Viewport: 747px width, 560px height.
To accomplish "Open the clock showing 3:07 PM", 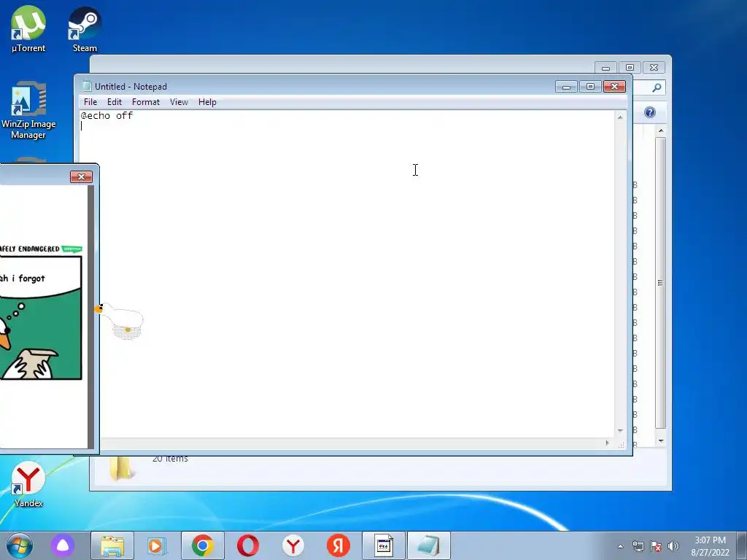I will coord(710,546).
